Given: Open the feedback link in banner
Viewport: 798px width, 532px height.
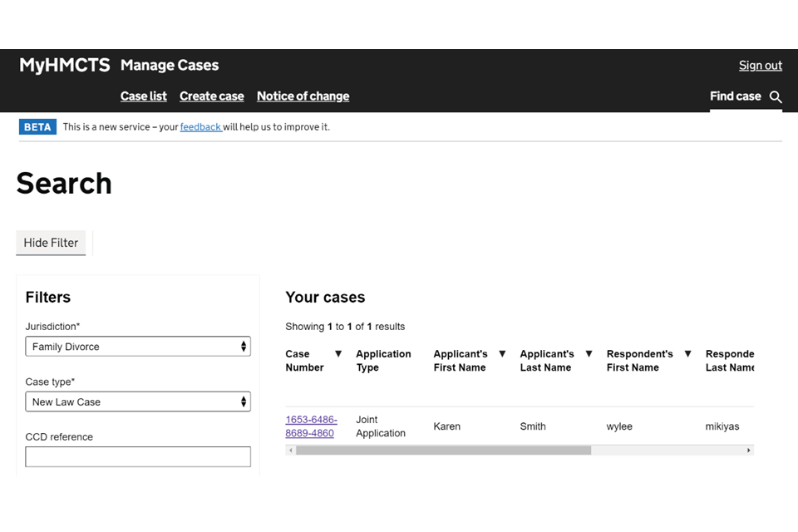Looking at the screenshot, I should point(200,127).
